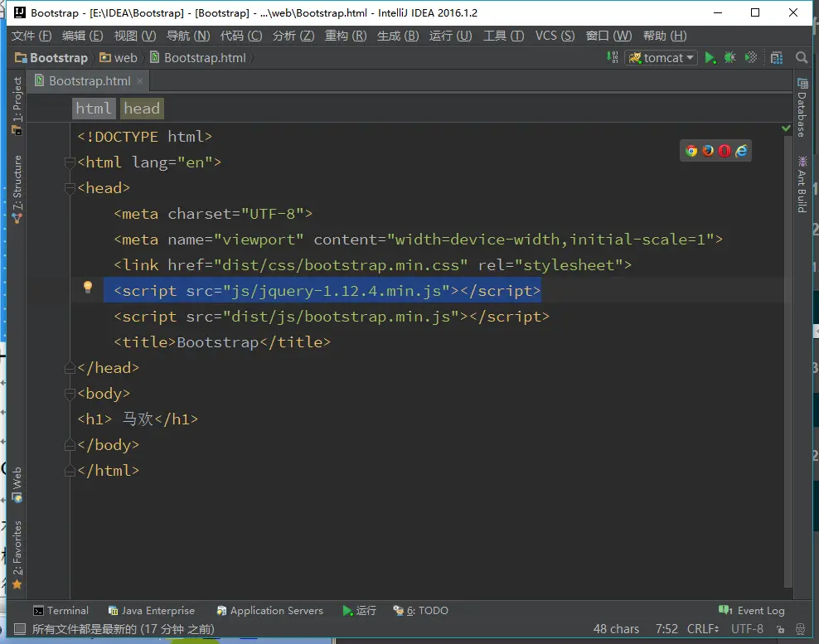Click fold marker at closing head tag
Image resolution: width=819 pixels, height=644 pixels.
[x=70, y=368]
